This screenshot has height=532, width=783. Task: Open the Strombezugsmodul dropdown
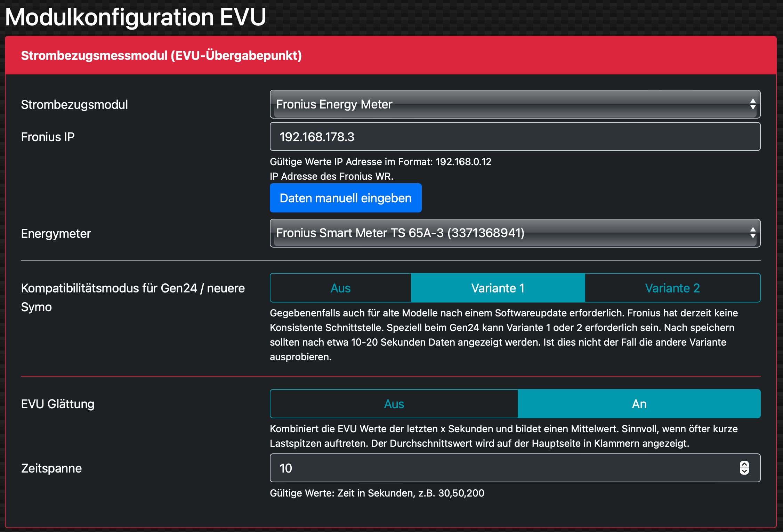point(515,104)
